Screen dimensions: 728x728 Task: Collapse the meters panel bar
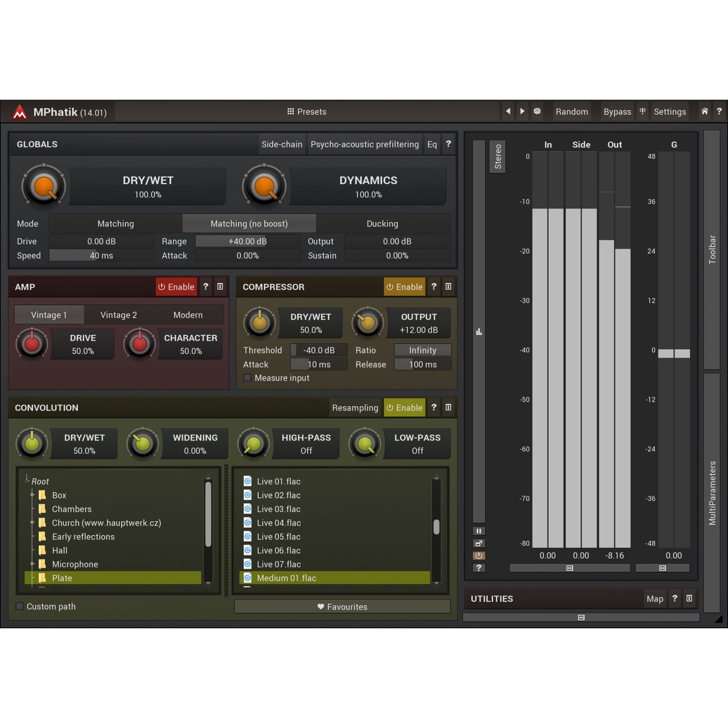coord(569,568)
